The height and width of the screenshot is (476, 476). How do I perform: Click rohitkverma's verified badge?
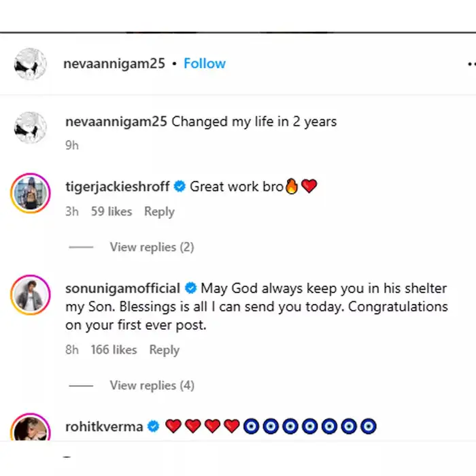(154, 427)
